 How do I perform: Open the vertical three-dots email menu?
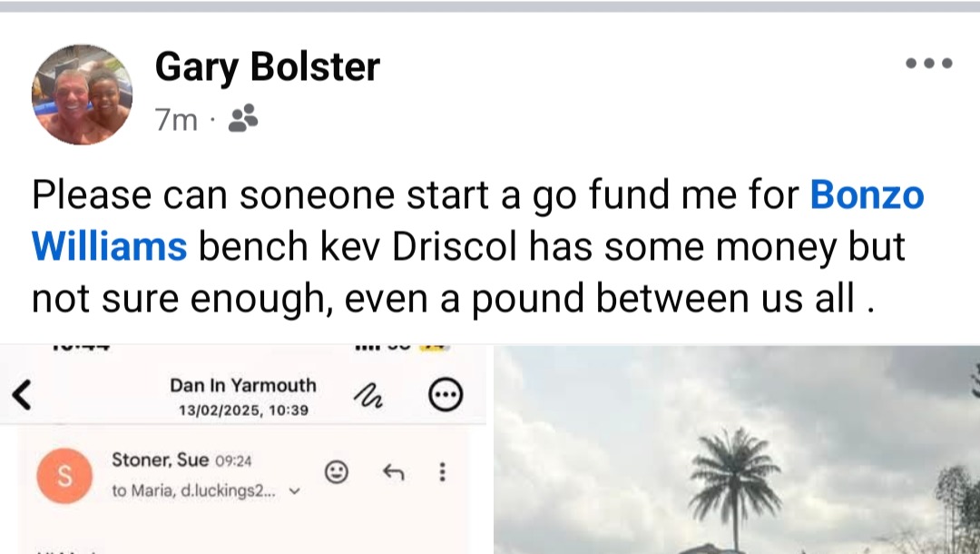point(442,472)
